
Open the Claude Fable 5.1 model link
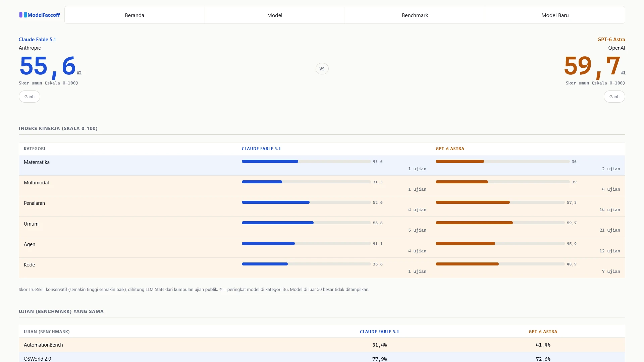tap(37, 39)
